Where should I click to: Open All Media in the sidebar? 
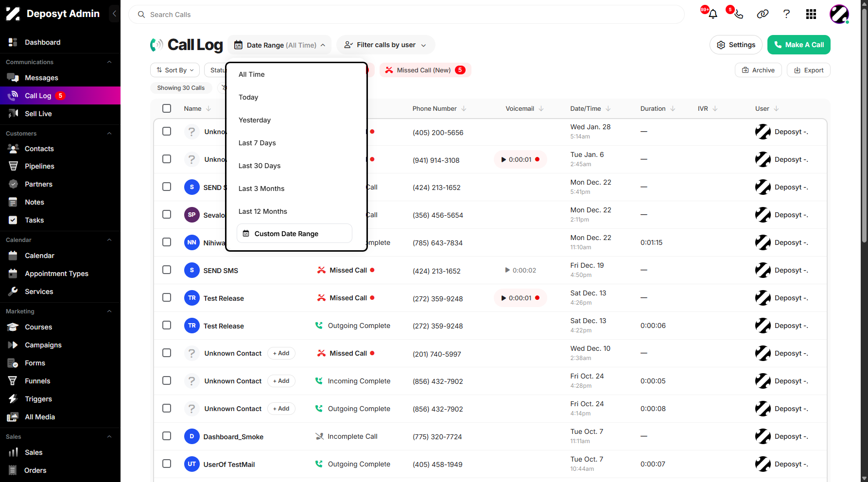pyautogui.click(x=60, y=417)
